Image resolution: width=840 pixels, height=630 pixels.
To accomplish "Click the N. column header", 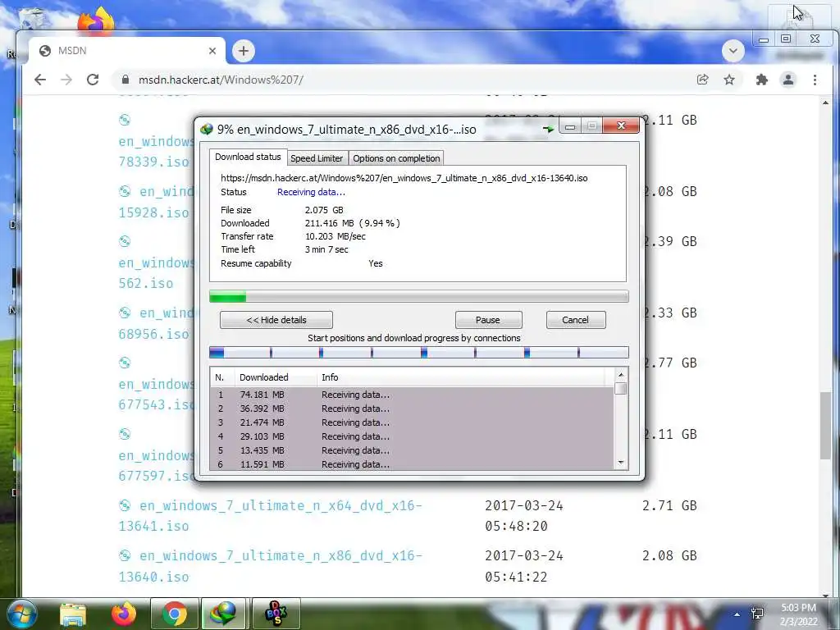I will (x=222, y=377).
